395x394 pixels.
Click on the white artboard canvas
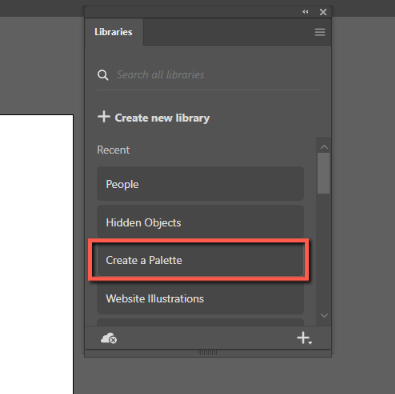[x=37, y=254]
